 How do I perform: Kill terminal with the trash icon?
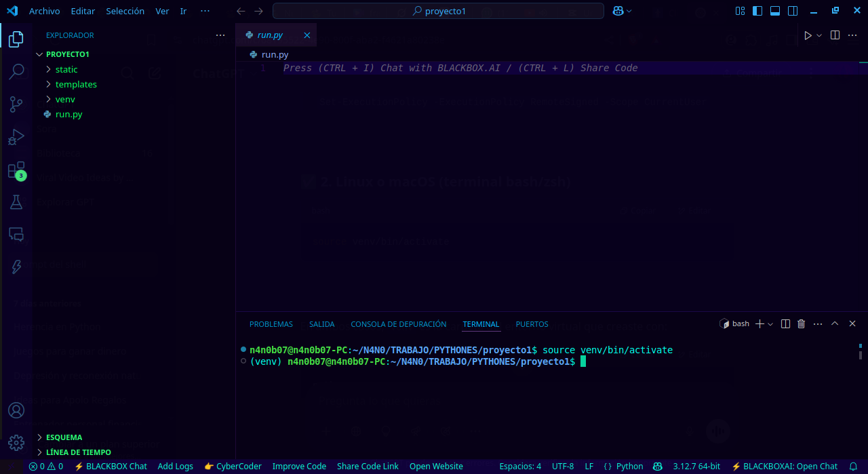(801, 324)
